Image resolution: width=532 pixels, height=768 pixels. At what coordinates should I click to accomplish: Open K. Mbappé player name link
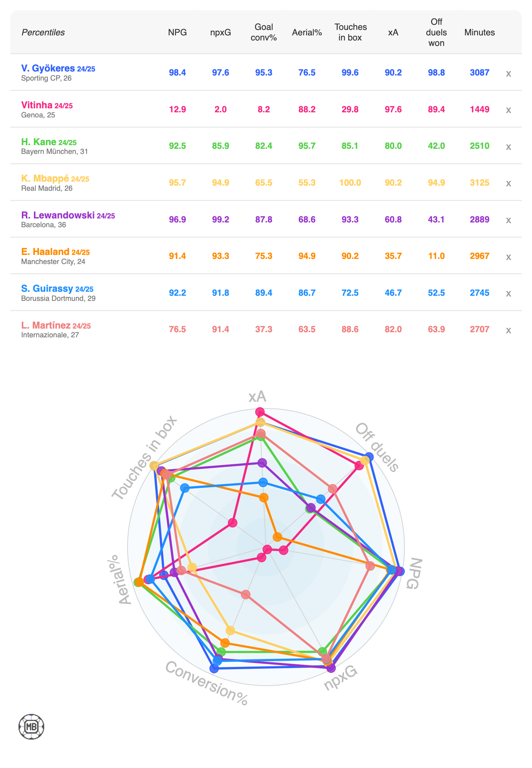click(45, 178)
